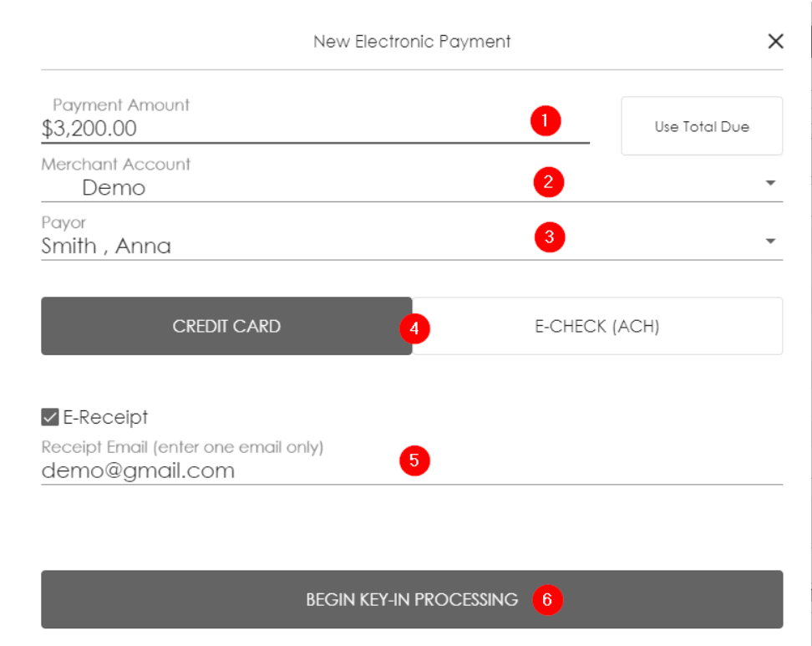Expand the Payor dropdown arrow
812x646 pixels.
(x=770, y=242)
